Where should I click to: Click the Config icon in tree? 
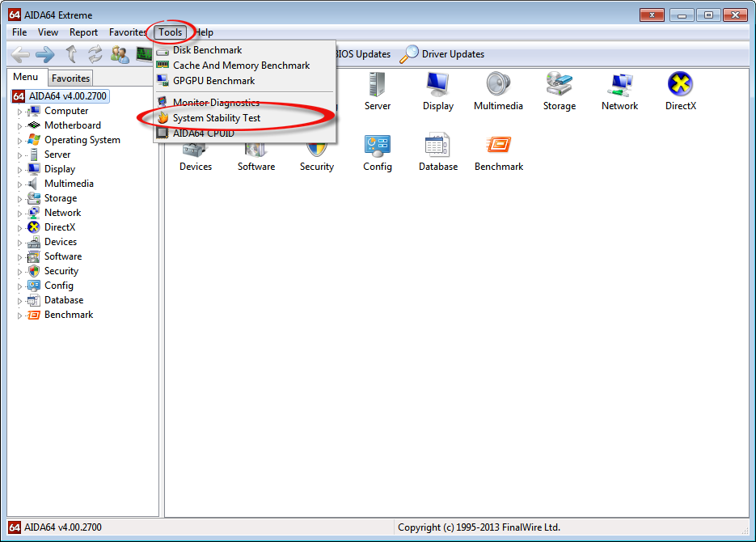click(34, 286)
